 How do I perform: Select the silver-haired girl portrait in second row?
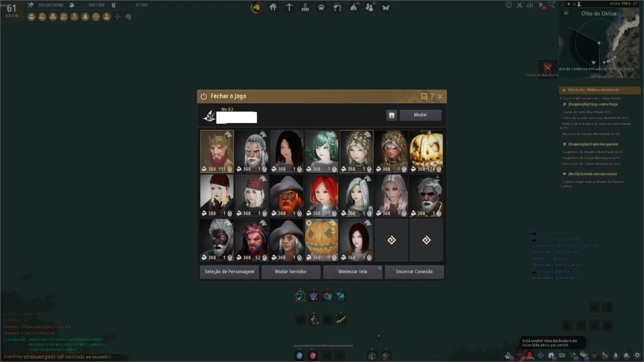click(356, 196)
